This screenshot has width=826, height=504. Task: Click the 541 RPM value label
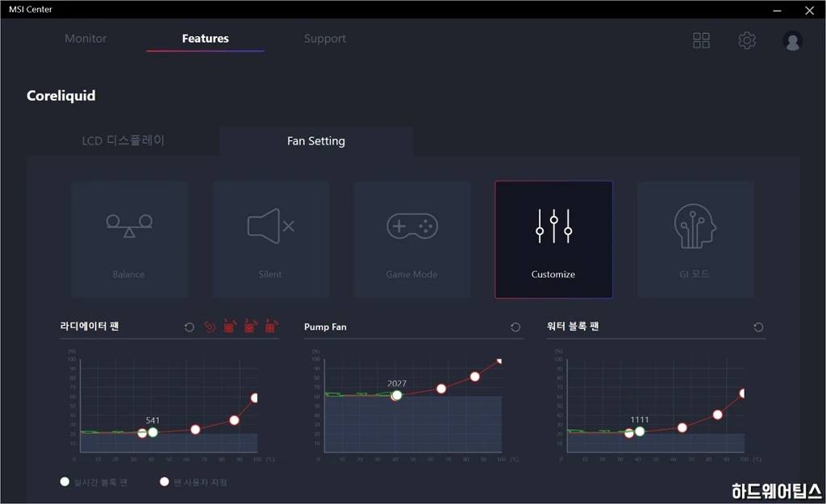(x=152, y=420)
